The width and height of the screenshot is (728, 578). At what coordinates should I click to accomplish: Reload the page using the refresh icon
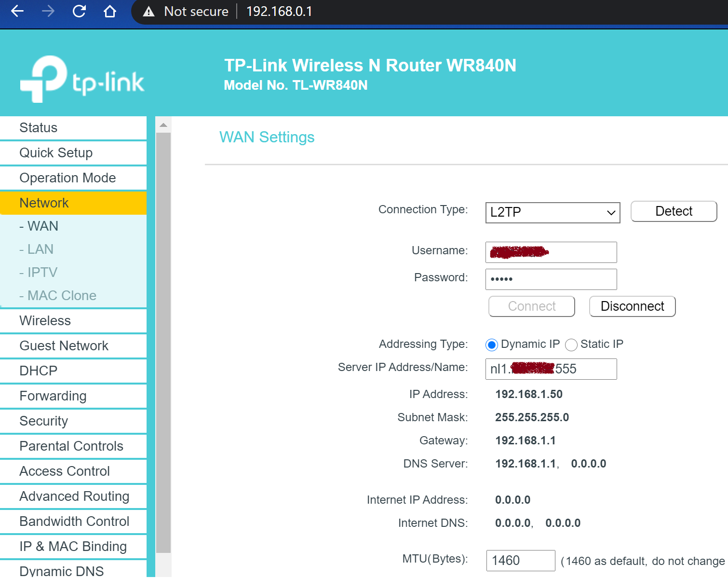pos(79,11)
